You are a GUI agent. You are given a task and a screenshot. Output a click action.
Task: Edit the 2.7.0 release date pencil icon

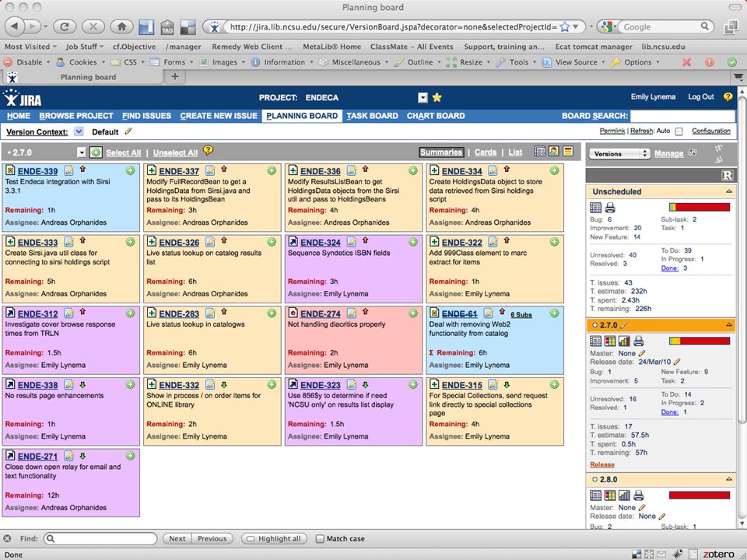pos(678,362)
